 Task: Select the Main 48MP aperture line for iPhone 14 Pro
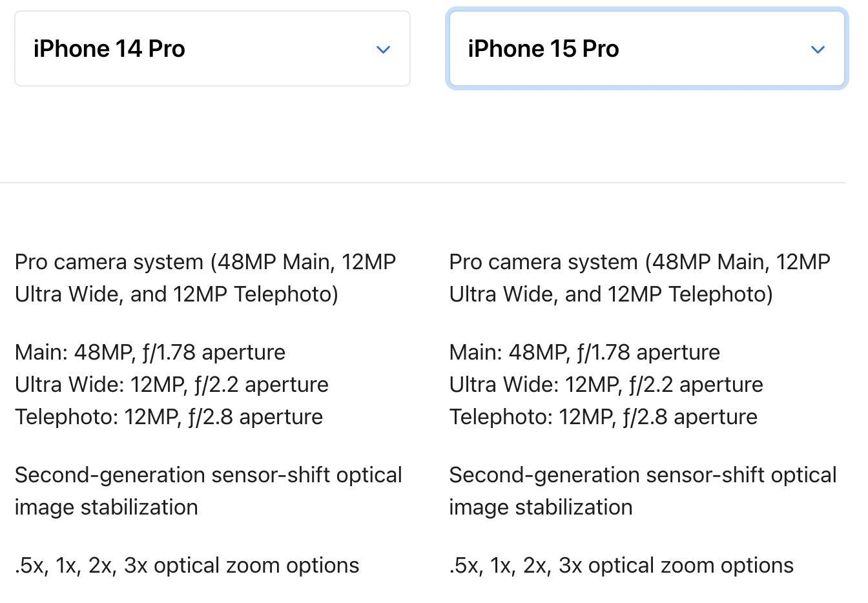pos(150,353)
